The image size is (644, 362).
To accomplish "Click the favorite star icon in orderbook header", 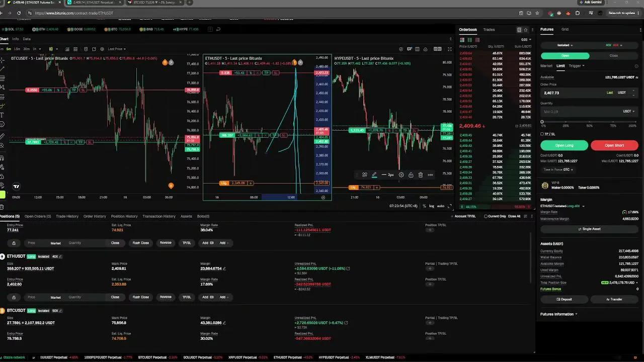I will click(x=526, y=30).
